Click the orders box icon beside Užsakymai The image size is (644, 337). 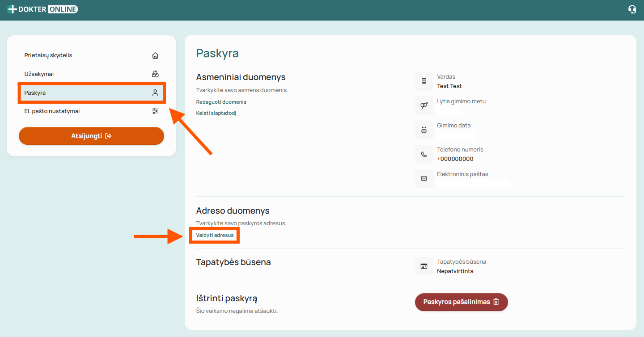[x=155, y=74]
